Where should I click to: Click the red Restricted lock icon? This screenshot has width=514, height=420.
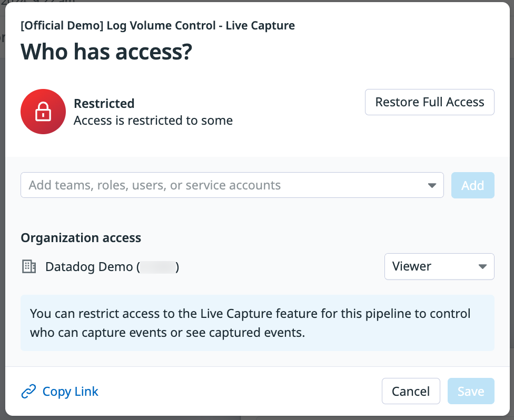[43, 112]
